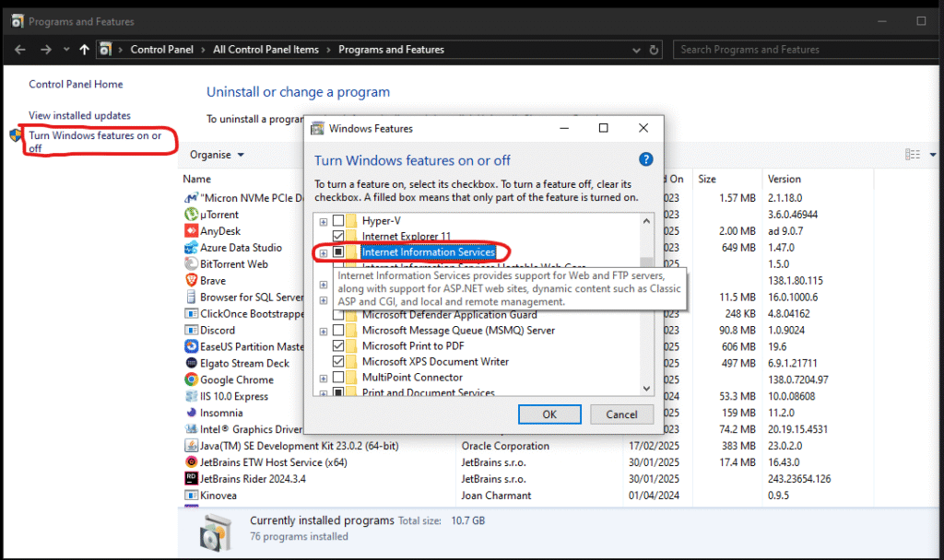Viewport: 944px width, 560px height.
Task: Focus the Search Programs and Features field
Action: pos(808,50)
